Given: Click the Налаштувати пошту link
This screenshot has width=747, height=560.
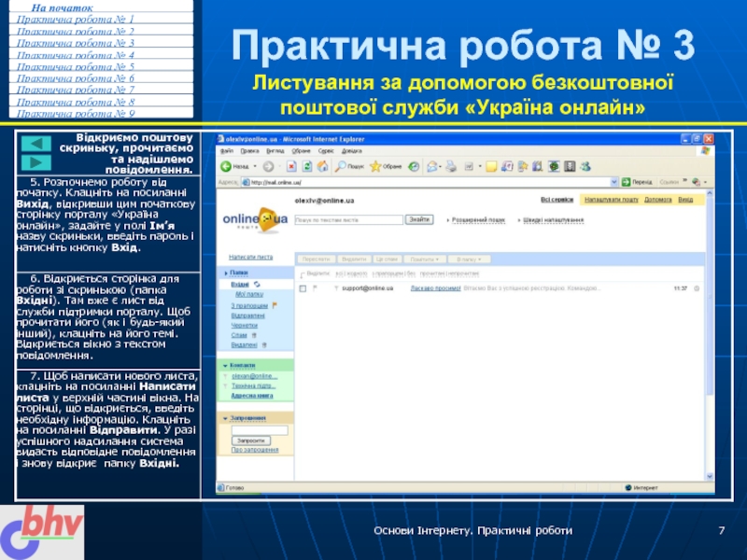Looking at the screenshot, I should point(612,200).
